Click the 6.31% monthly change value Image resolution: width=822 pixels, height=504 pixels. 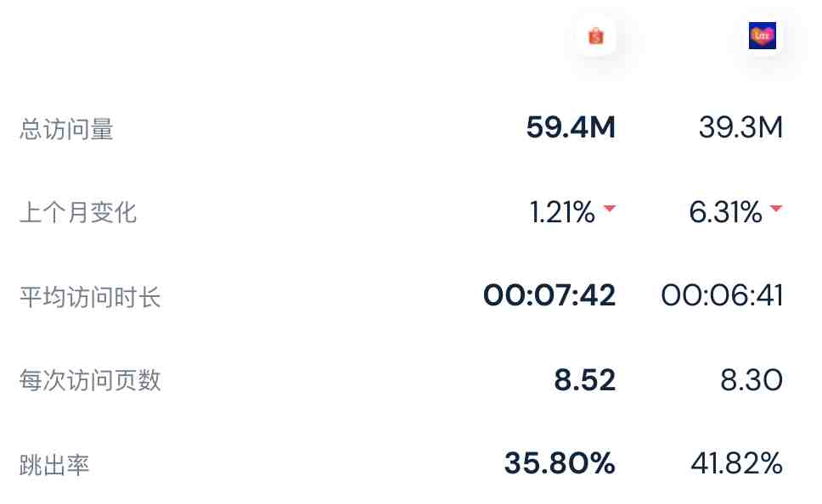tap(725, 212)
